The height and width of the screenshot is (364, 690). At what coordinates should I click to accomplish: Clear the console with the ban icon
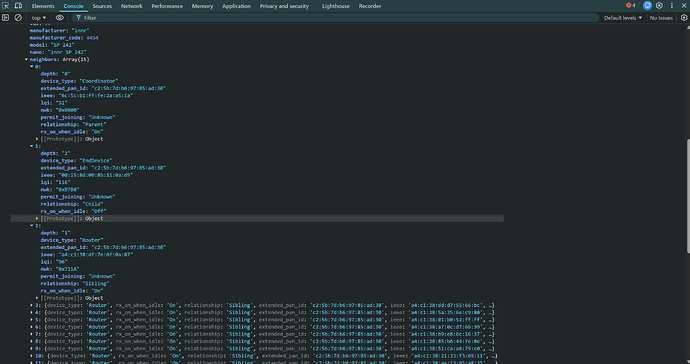pos(18,18)
